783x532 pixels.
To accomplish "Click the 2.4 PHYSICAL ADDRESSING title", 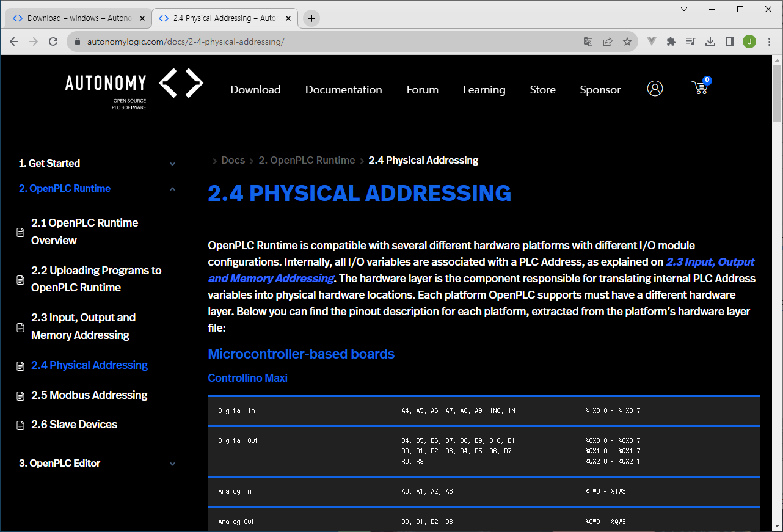I will tap(360, 193).
